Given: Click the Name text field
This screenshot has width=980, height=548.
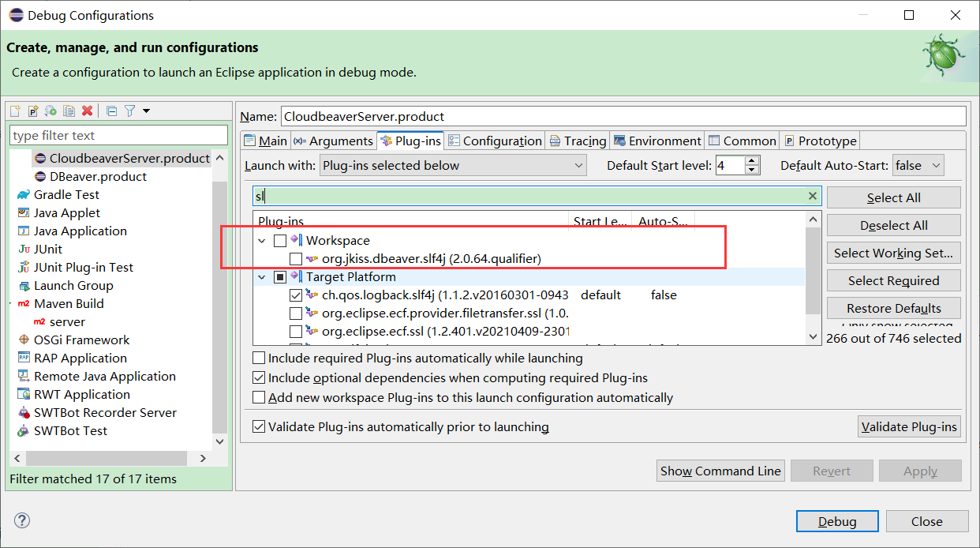Looking at the screenshot, I should (623, 116).
